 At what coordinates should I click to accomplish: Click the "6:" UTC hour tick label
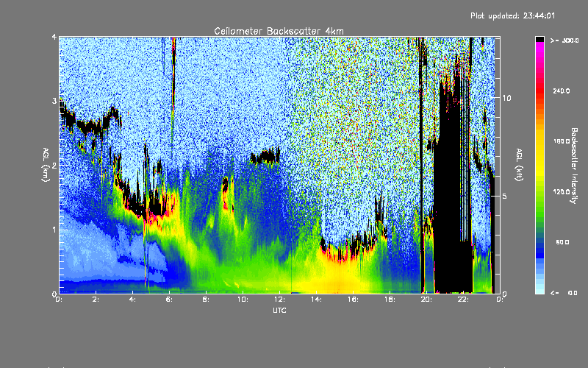tap(169, 300)
